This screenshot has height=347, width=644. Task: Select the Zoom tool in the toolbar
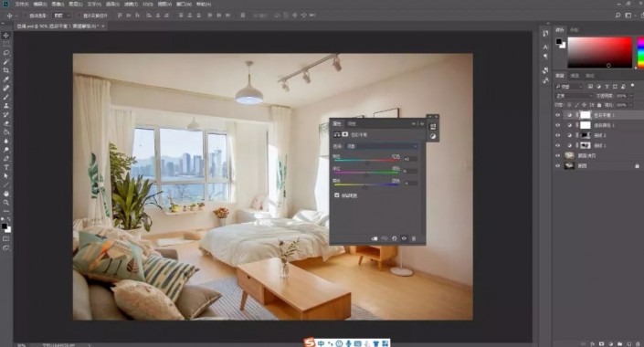(x=6, y=203)
